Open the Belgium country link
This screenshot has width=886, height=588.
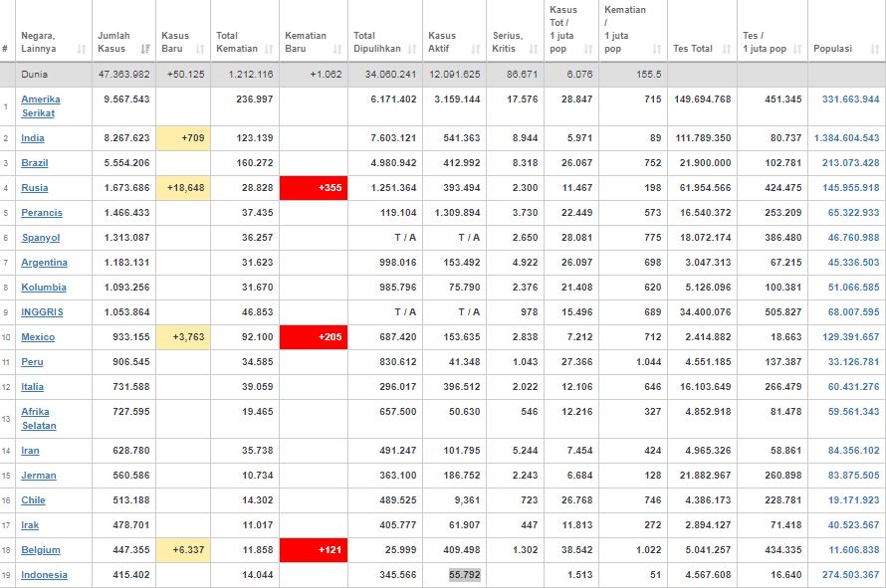[x=41, y=550]
